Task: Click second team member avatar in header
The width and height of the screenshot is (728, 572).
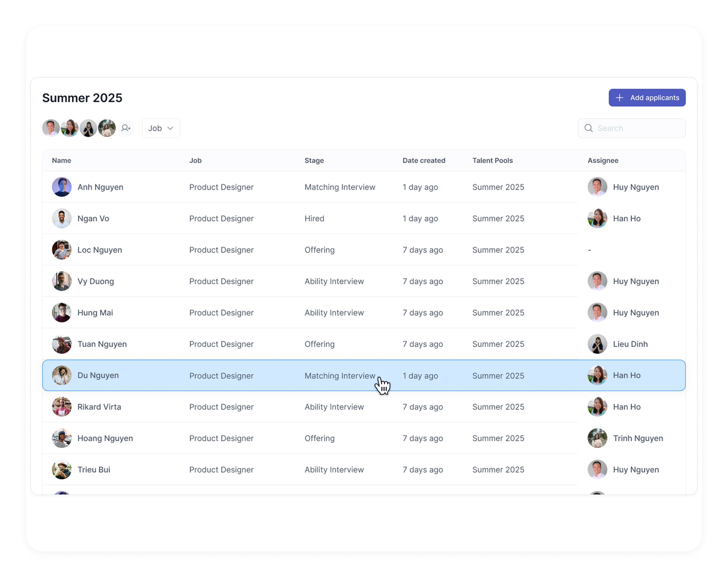Action: pyautogui.click(x=70, y=128)
